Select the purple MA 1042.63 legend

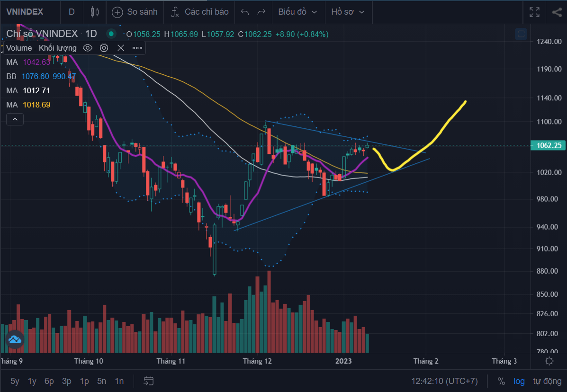point(28,62)
